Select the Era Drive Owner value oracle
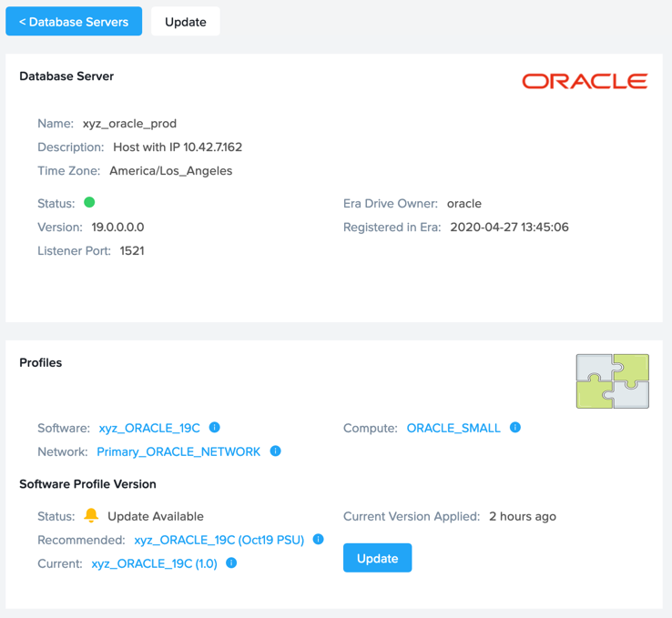 click(x=464, y=204)
